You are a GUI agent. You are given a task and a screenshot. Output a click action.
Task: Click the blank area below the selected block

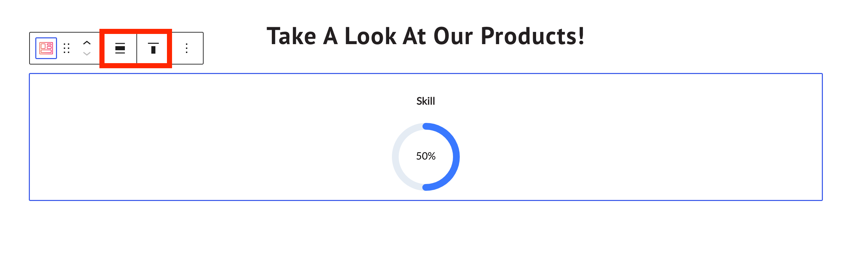pyautogui.click(x=426, y=231)
